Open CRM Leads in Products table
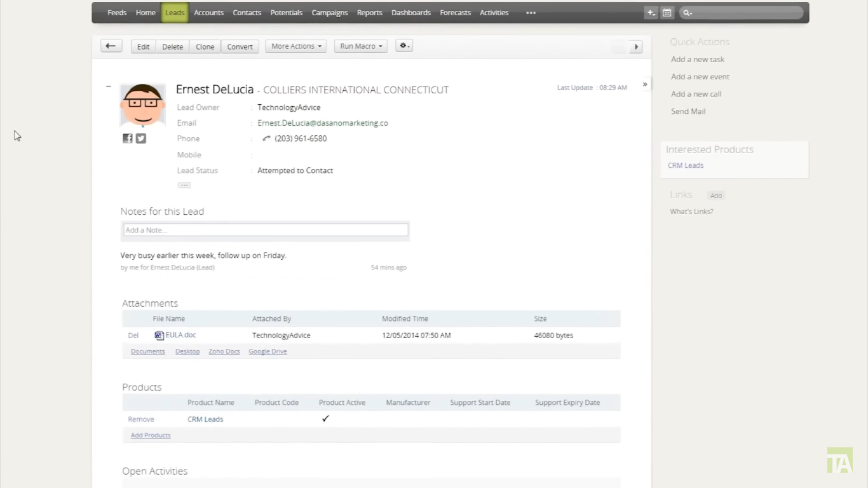This screenshot has height=488, width=868. (x=205, y=419)
